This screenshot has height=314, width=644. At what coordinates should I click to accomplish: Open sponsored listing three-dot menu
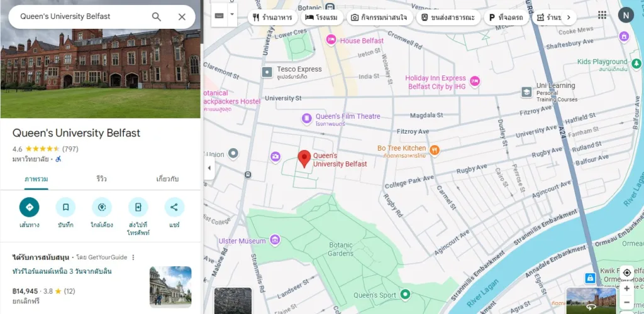pos(133,257)
